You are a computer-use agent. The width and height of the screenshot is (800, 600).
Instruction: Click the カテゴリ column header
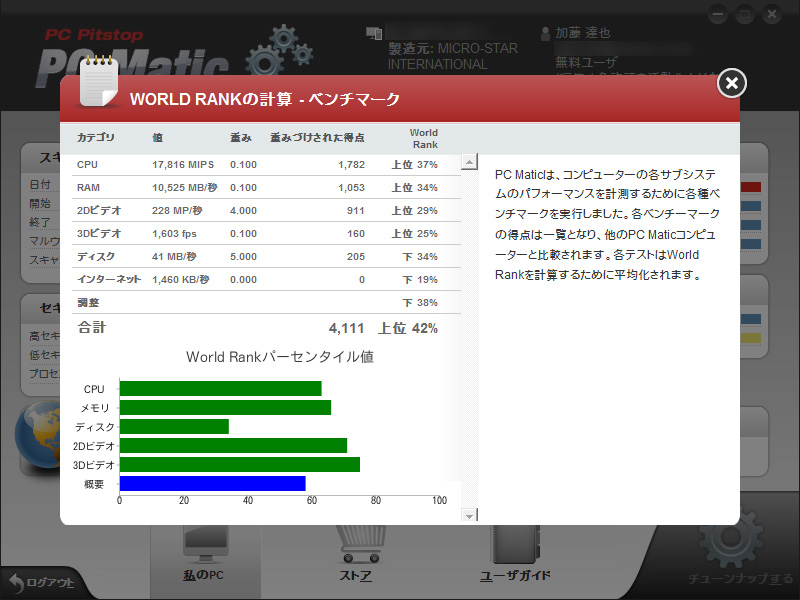coord(95,137)
